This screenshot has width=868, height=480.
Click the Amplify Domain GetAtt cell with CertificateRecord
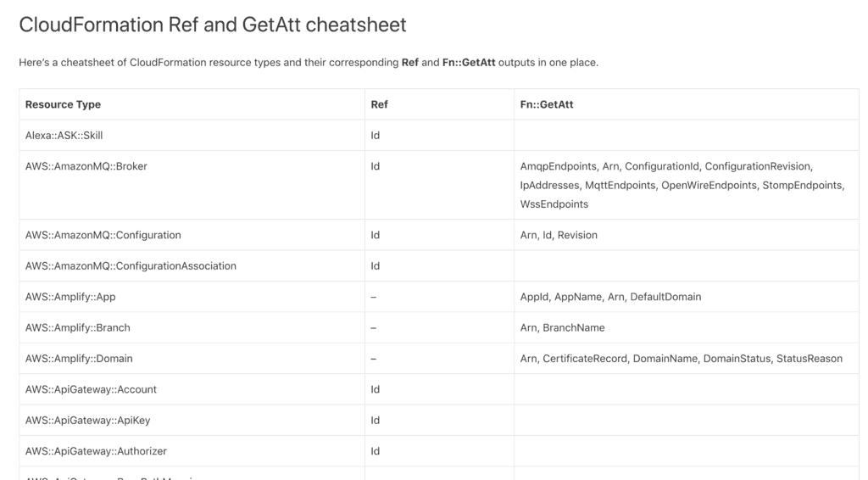[681, 359]
